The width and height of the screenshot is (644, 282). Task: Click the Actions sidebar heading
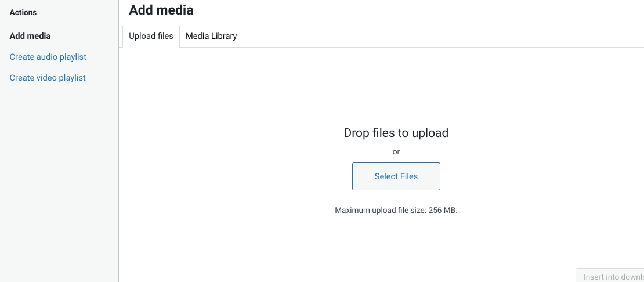(23, 12)
